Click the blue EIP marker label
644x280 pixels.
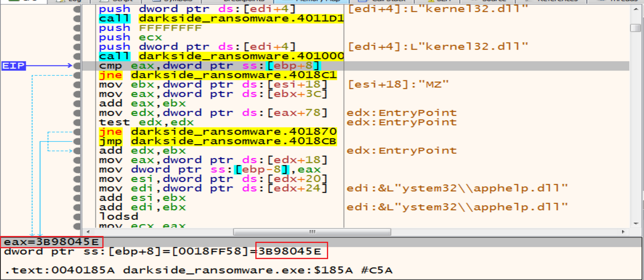coord(13,66)
